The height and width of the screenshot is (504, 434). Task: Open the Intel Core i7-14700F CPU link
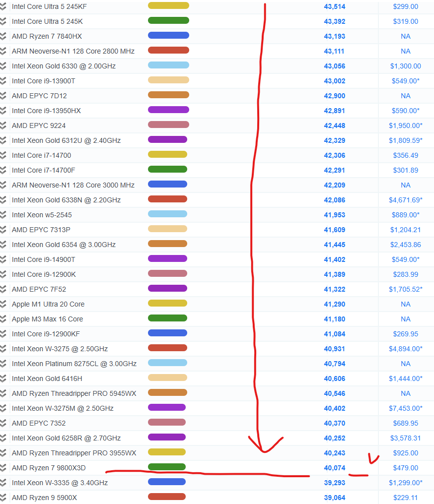coord(43,170)
